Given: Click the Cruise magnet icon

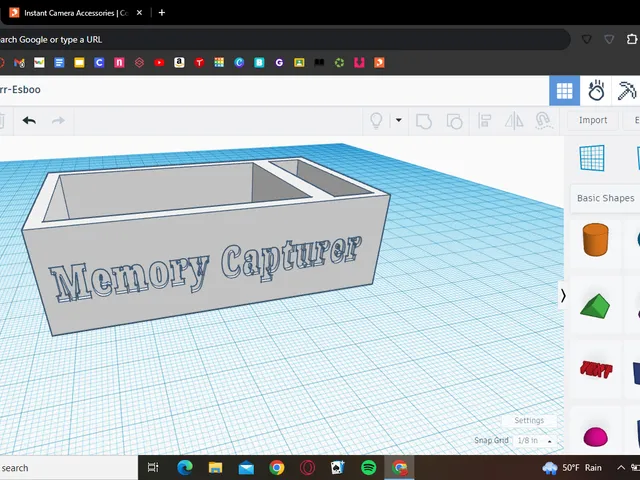Looking at the screenshot, I should (543, 121).
